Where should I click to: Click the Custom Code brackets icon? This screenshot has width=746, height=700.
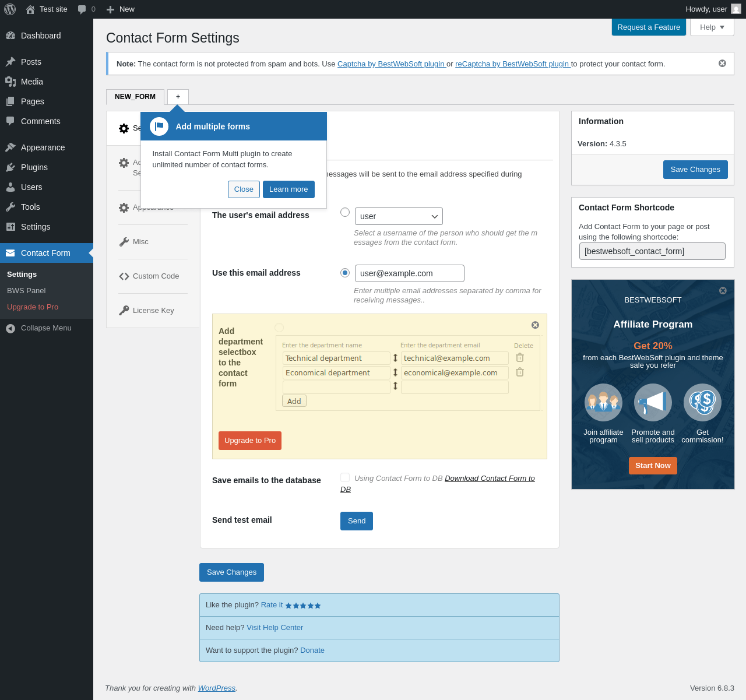124,276
